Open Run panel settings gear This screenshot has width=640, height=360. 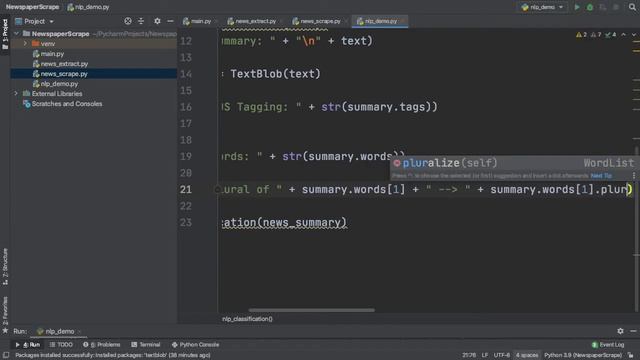click(x=620, y=331)
